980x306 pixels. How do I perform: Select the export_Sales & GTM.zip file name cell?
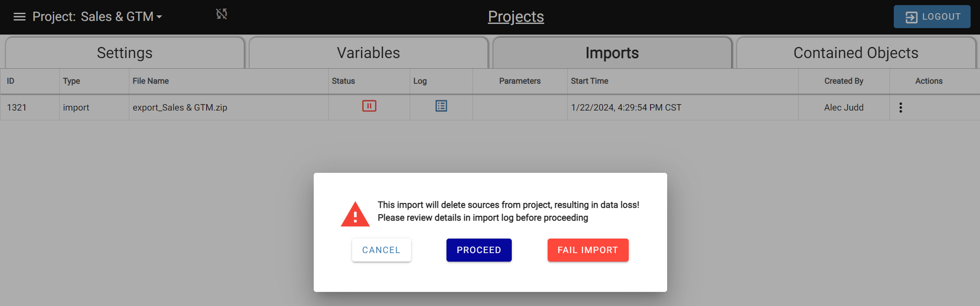click(x=180, y=108)
